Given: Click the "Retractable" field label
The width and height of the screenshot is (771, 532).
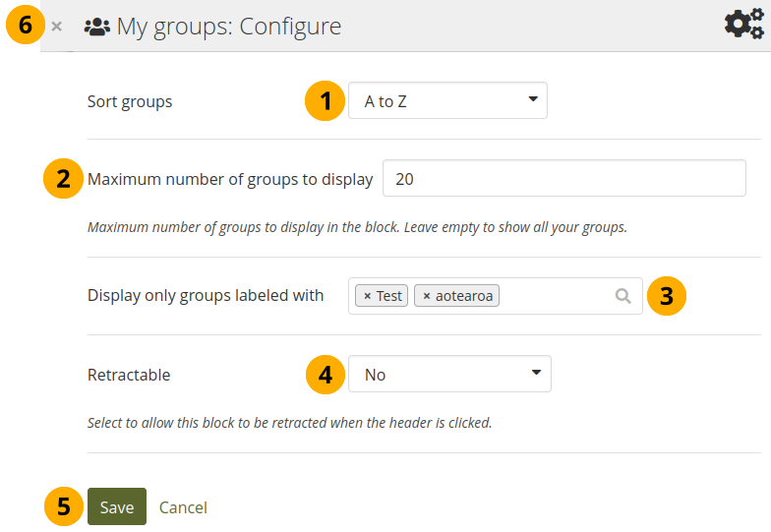Looking at the screenshot, I should 129,375.
